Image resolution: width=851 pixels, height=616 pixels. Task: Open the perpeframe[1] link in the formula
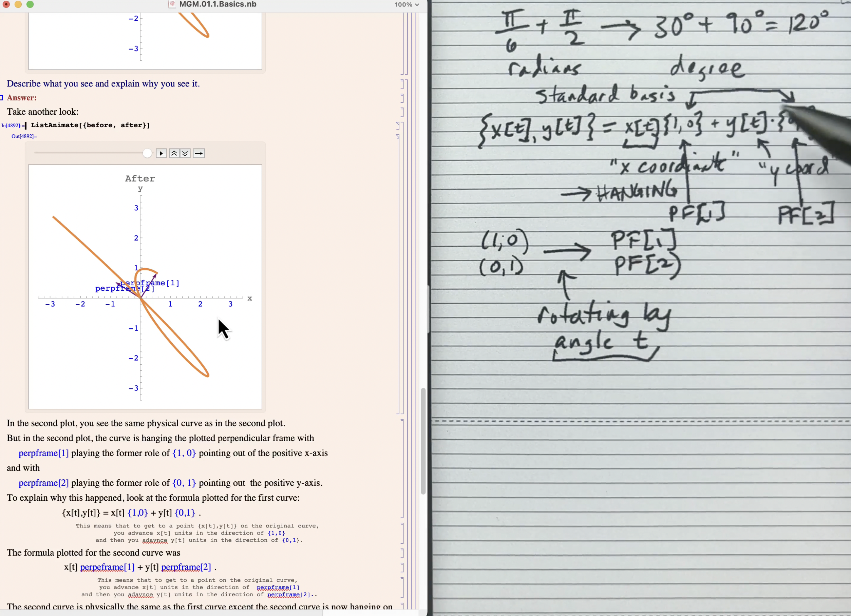[107, 567]
